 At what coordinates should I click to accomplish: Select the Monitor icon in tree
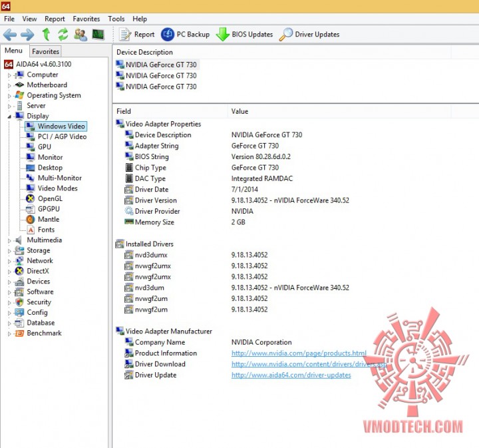tap(30, 157)
